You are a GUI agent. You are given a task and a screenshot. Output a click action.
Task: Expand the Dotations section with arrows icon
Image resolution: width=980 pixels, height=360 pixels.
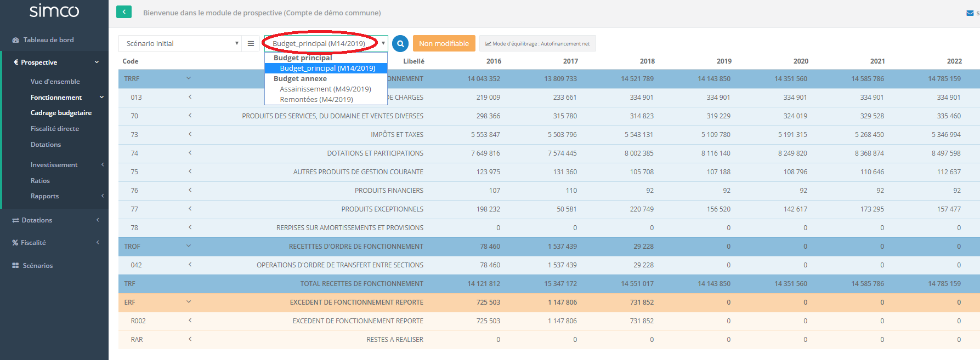tap(37, 220)
